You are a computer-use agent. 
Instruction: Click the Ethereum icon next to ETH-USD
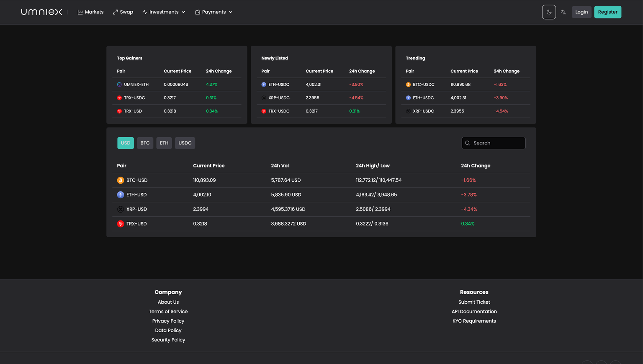click(121, 195)
